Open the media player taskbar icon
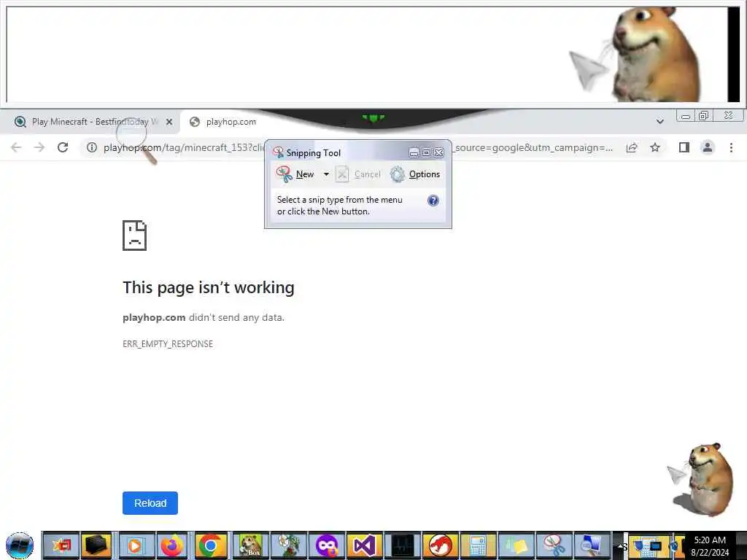The image size is (747, 560). (135, 545)
